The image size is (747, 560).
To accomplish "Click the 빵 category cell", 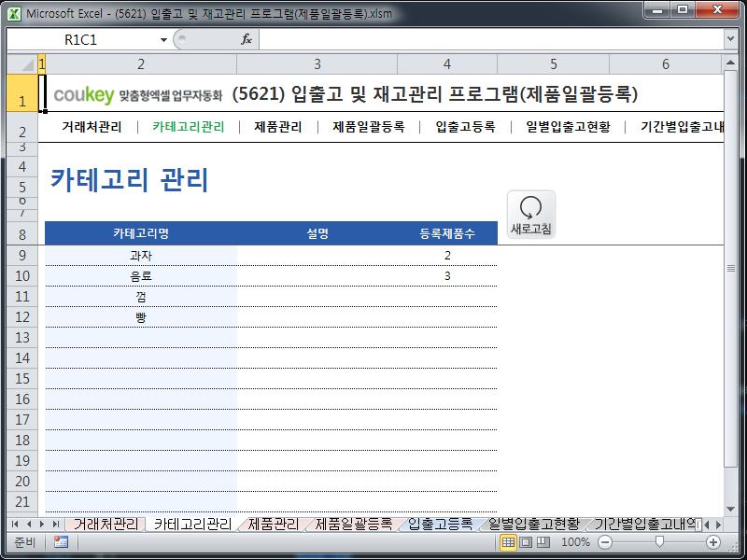I will point(141,317).
